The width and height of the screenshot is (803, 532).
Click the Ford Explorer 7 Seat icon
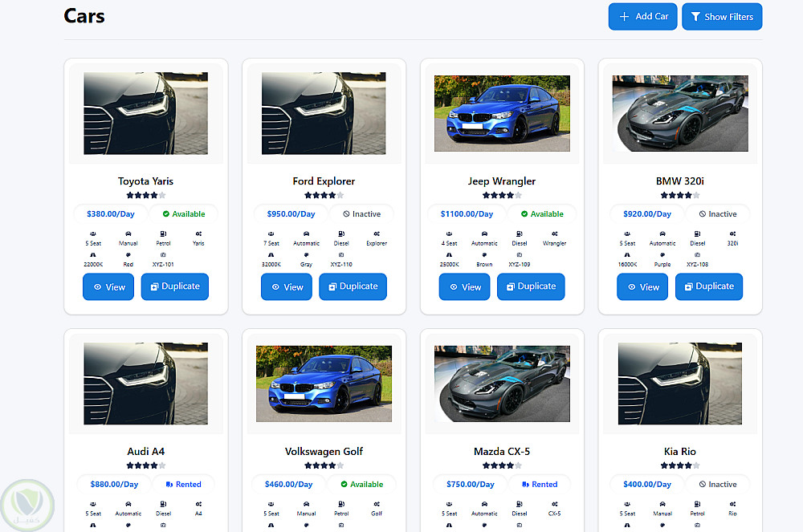pyautogui.click(x=271, y=234)
